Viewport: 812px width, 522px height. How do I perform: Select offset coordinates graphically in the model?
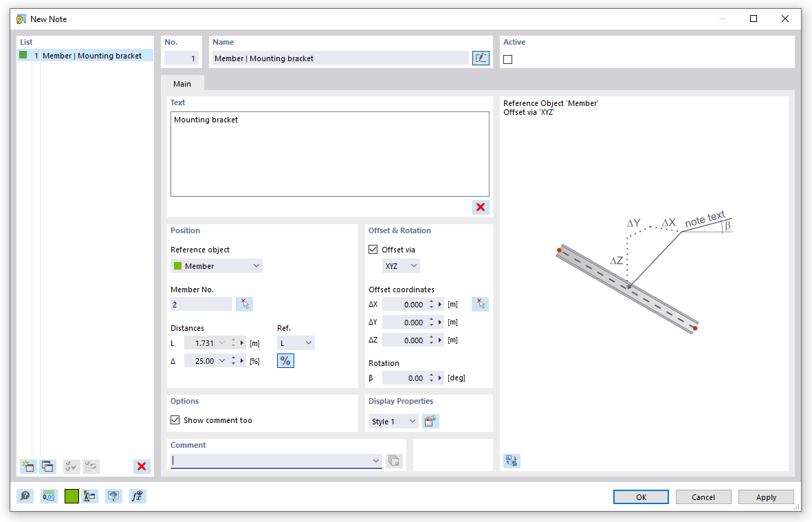(x=480, y=303)
